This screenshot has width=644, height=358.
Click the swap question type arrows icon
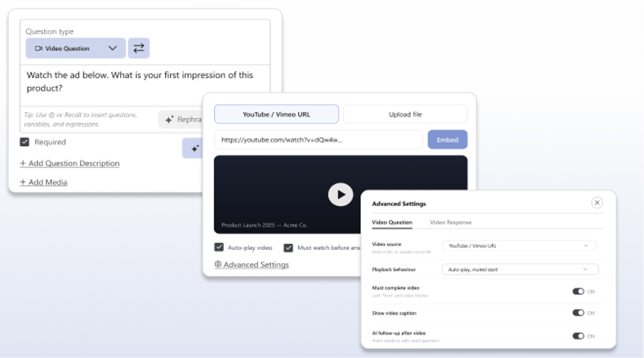[139, 48]
